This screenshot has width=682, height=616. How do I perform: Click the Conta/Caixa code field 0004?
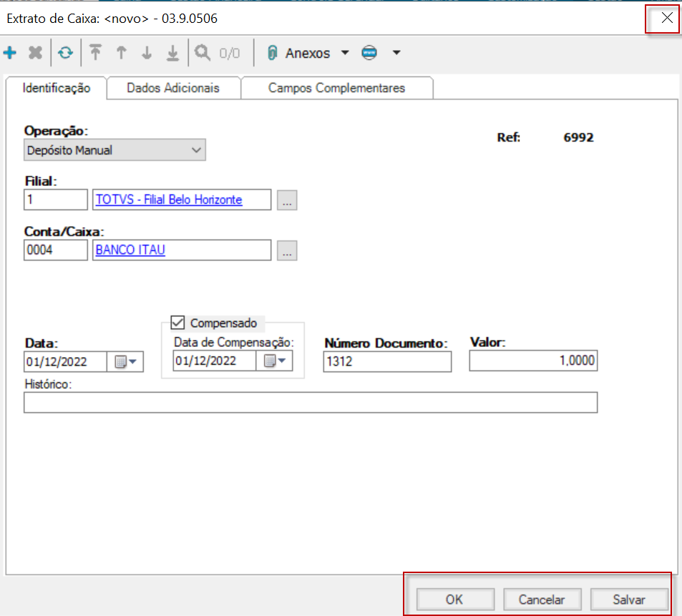(56, 250)
